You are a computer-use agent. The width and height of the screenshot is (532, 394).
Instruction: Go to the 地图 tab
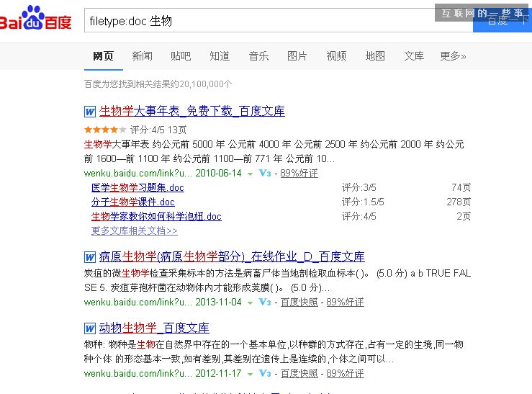tap(375, 56)
